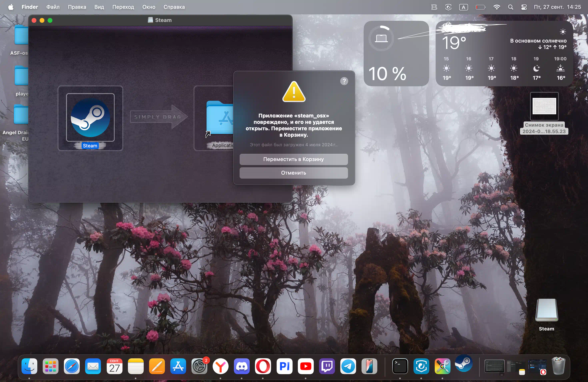The height and width of the screenshot is (382, 588).
Task: Open Telegram from the dock
Action: [348, 366]
